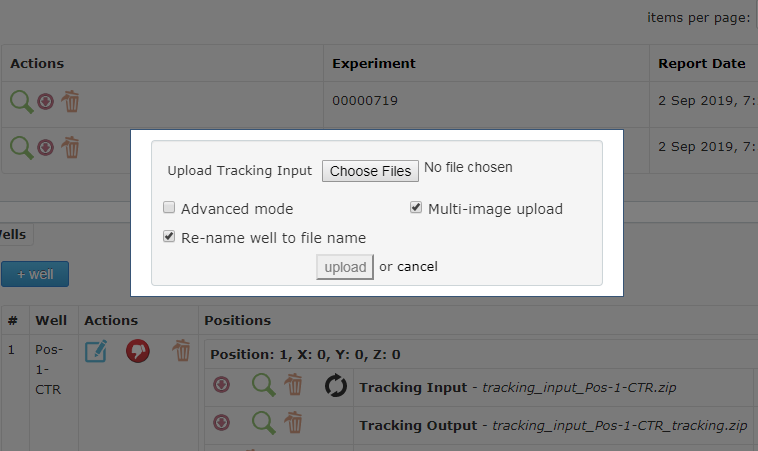Click the cancel link in upload dialog
Viewport: 758px width, 451px height.
(417, 266)
